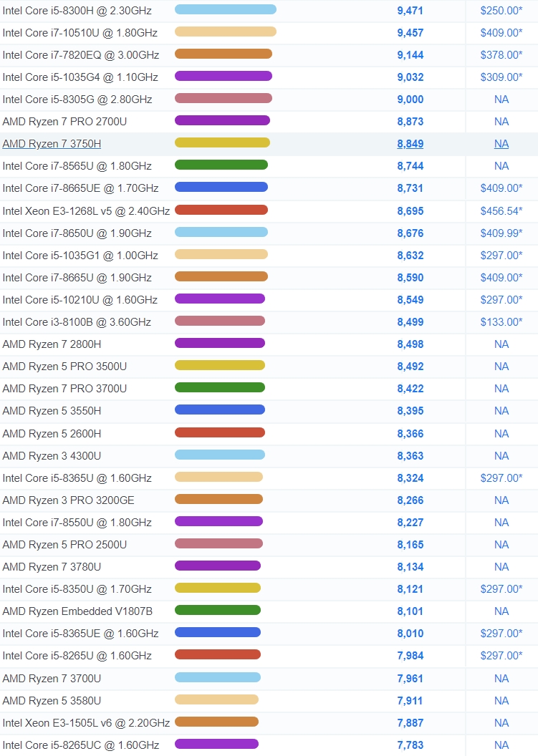Open the Intel Core i5-8305G @ 2.80GHz link

(x=77, y=100)
